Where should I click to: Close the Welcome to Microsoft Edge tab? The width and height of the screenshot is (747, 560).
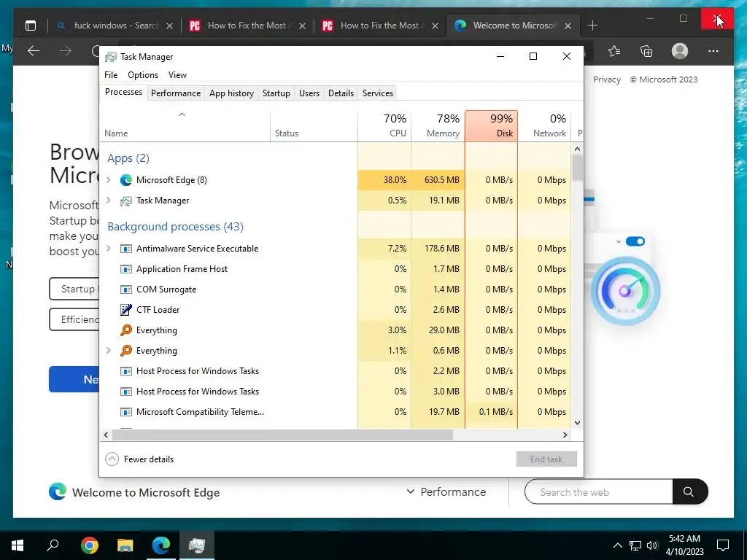click(x=568, y=26)
